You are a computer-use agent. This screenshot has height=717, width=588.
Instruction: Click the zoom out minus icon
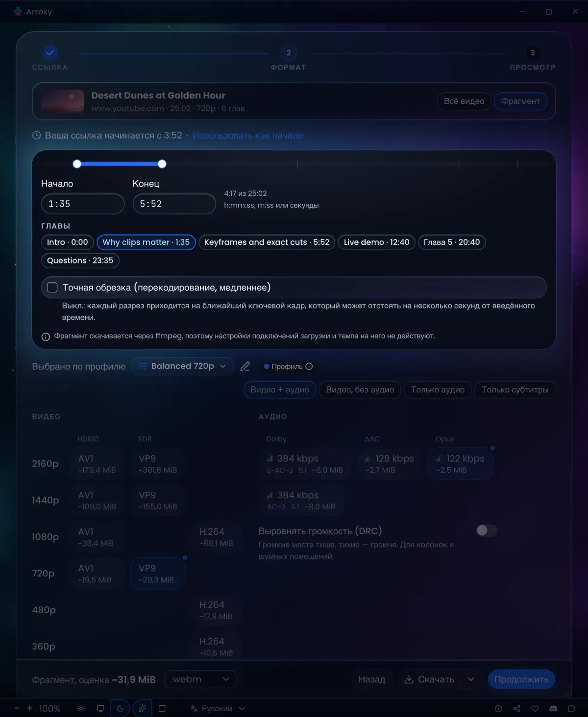click(17, 708)
